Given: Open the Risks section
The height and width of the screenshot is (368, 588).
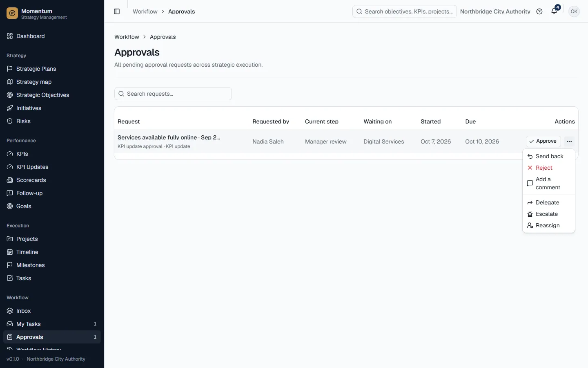Looking at the screenshot, I should 52,121.
